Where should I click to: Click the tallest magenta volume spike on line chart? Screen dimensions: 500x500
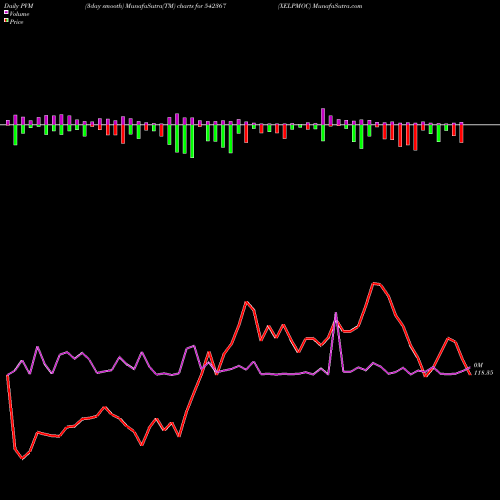(336, 313)
